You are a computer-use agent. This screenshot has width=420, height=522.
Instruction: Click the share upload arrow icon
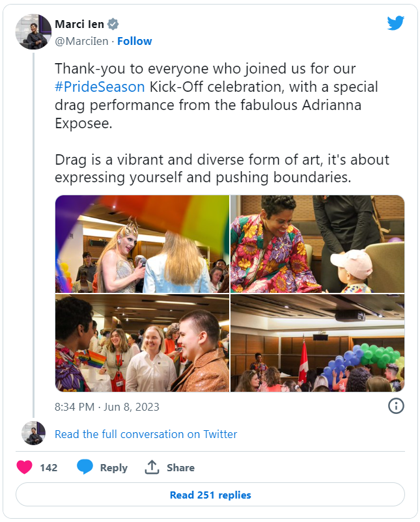pos(152,467)
